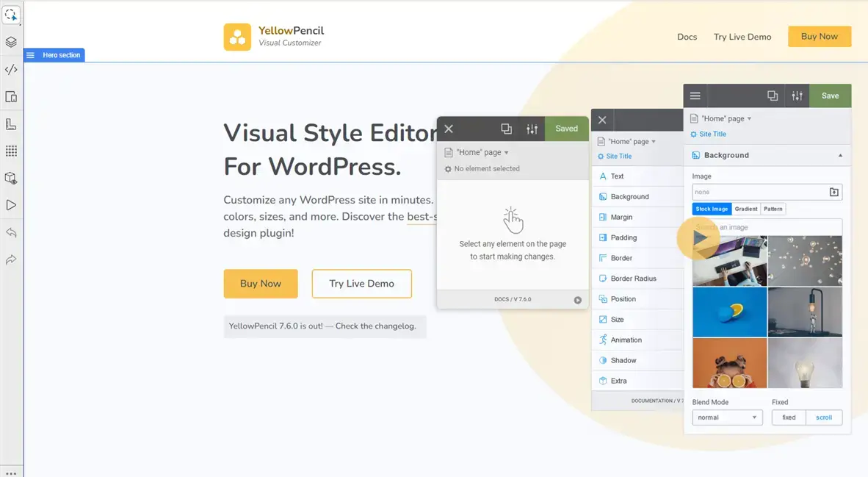Click the YellowPencil logo icon

pos(237,37)
